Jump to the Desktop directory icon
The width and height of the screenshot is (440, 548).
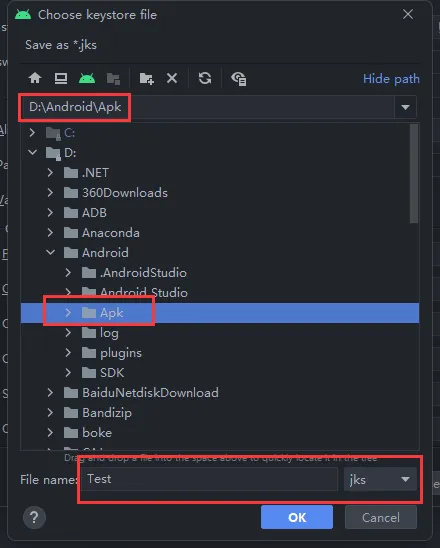pos(61,78)
